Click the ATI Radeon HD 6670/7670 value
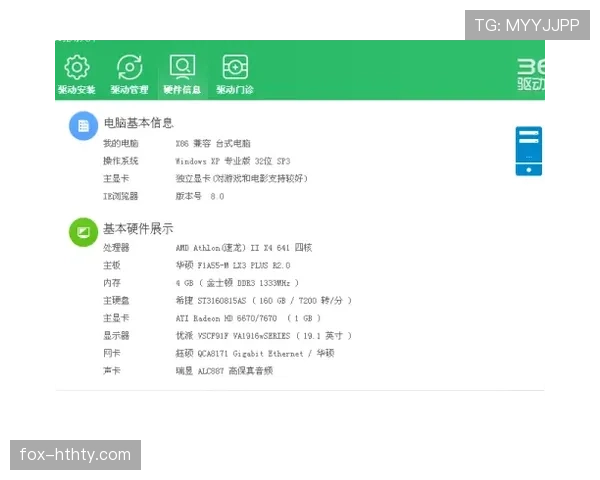This screenshot has height=480, width=600. [x=248, y=318]
